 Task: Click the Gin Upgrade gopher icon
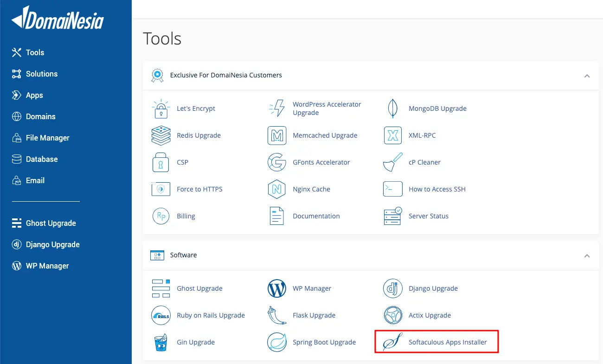[161, 342]
